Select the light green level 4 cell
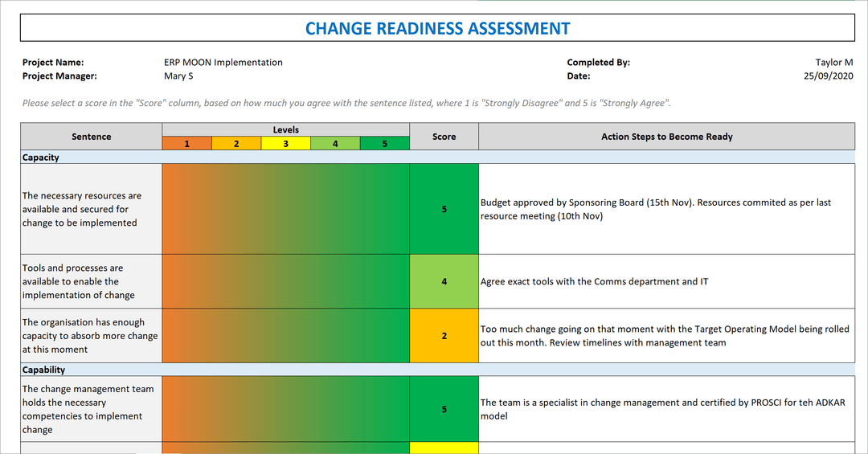This screenshot has height=454, width=868. click(335, 144)
